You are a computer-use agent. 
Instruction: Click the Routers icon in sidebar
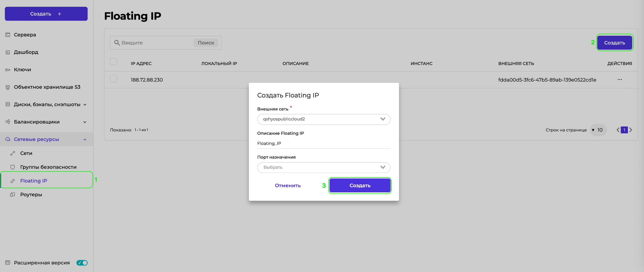pos(13,195)
